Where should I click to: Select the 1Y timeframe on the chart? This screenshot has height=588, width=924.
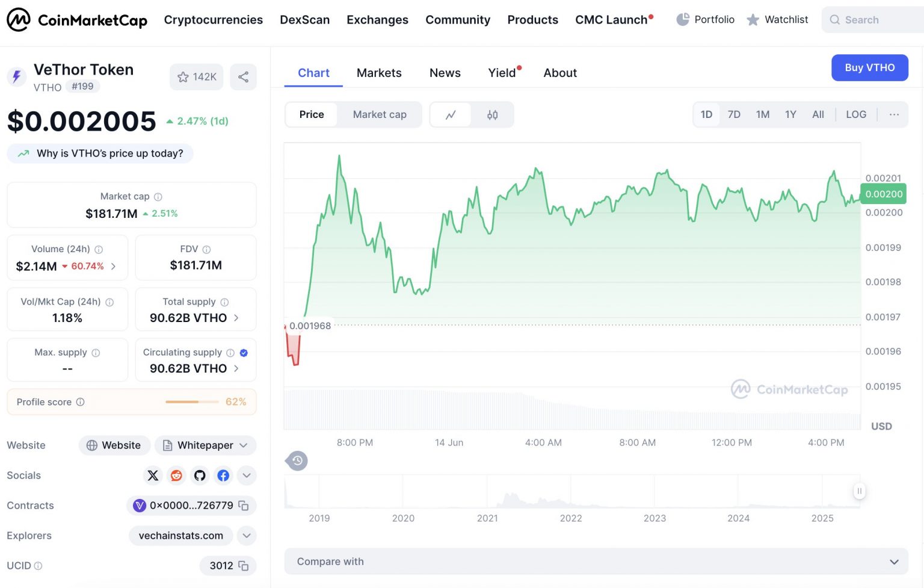790,114
